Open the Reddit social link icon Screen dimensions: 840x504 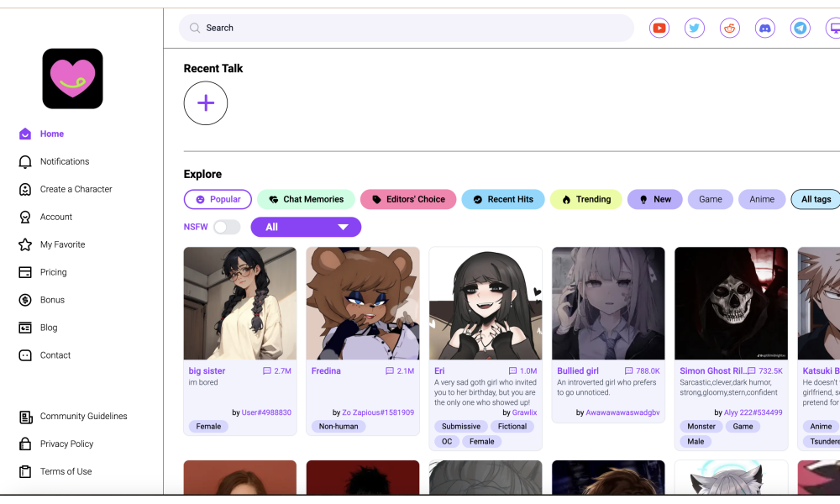click(x=730, y=28)
